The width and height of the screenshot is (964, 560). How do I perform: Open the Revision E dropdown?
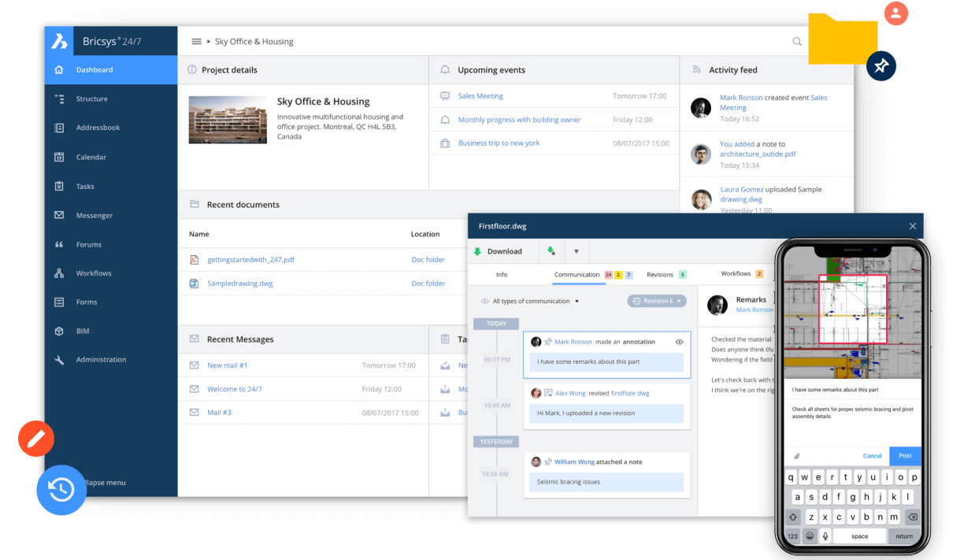click(x=657, y=301)
